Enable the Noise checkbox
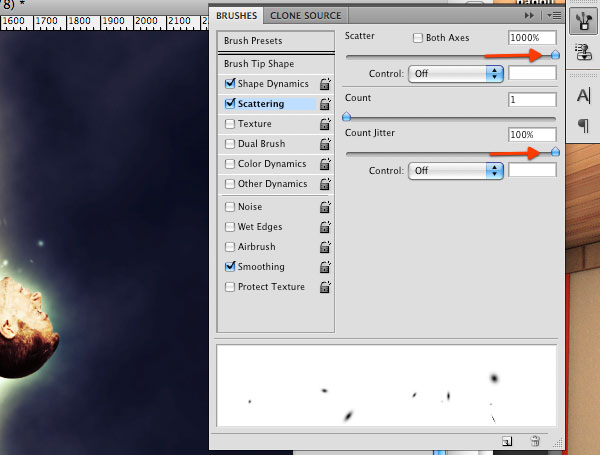600x455 pixels. [230, 207]
